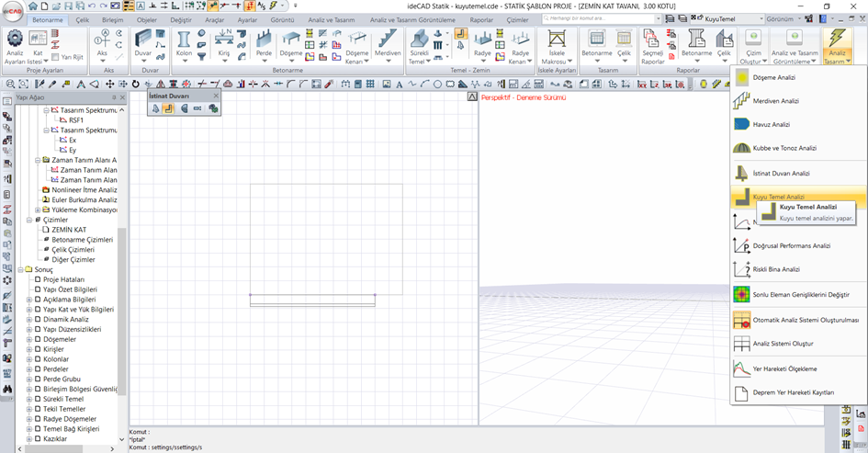The height and width of the screenshot is (453, 868).
Task: Open the KuyuTemel layer combo box
Action: [727, 18]
